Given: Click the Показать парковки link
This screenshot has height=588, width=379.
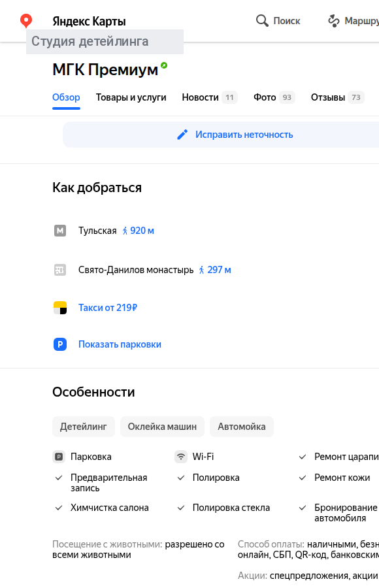Looking at the screenshot, I should [120, 344].
